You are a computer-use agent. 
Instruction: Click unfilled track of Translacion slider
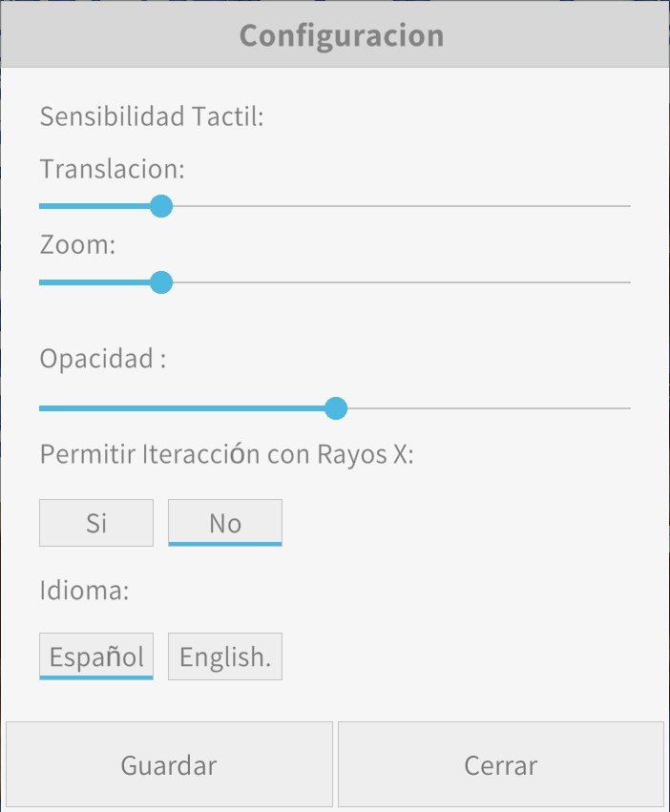point(401,205)
